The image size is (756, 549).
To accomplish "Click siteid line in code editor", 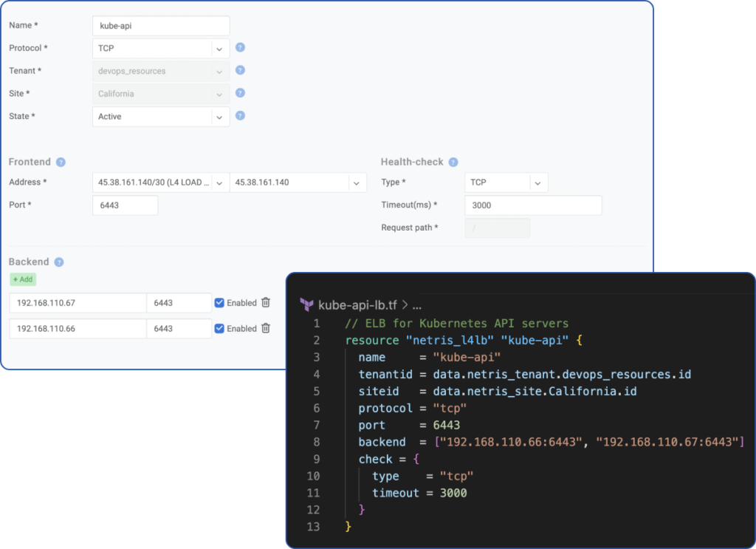I will click(x=498, y=392).
